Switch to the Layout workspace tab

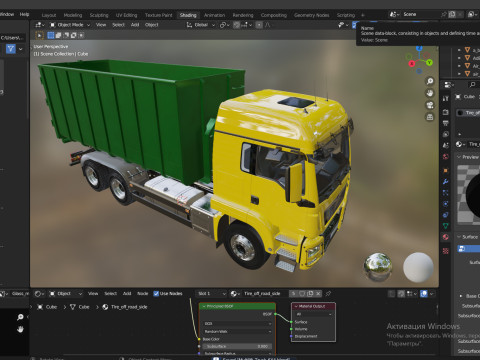pyautogui.click(x=49, y=15)
